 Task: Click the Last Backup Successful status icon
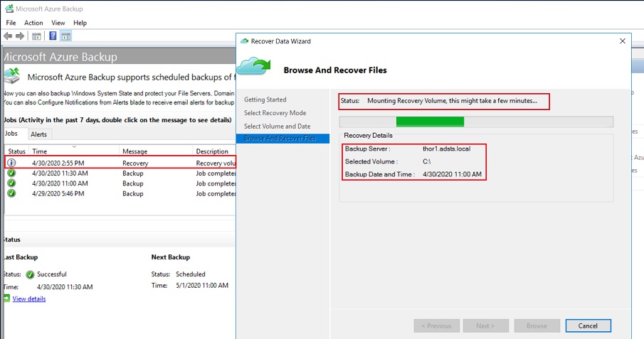pos(30,274)
